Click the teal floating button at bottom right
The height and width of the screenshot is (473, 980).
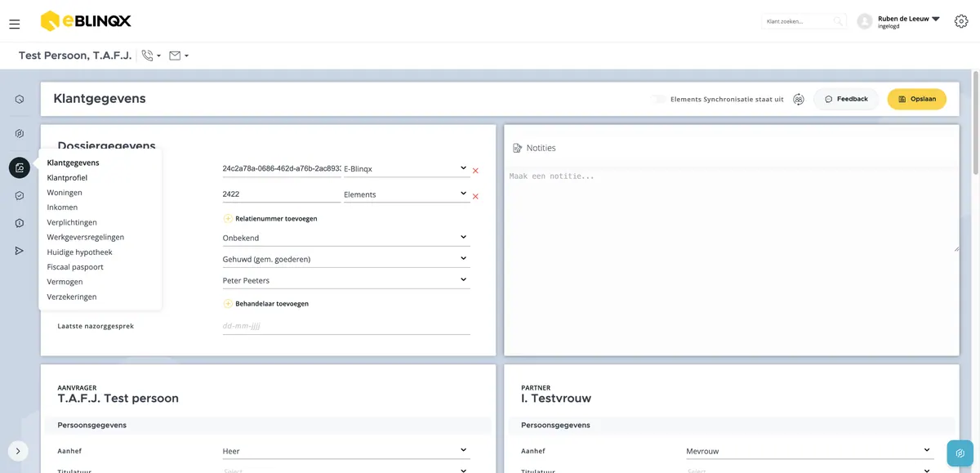pyautogui.click(x=960, y=453)
